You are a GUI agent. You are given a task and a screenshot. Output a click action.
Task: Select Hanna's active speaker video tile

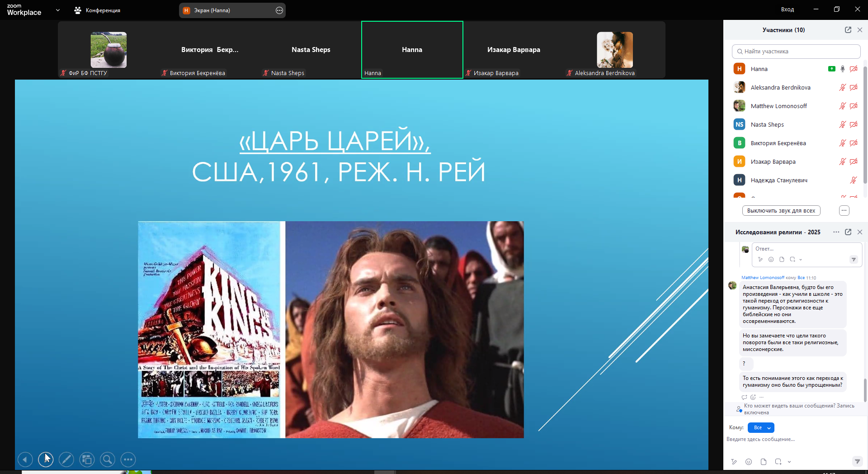pyautogui.click(x=412, y=50)
